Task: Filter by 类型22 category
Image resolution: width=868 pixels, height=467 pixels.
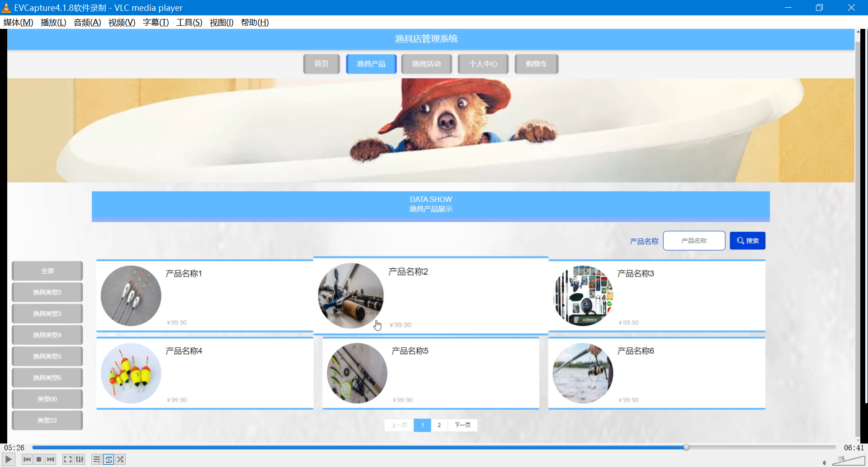Action: pos(47,420)
